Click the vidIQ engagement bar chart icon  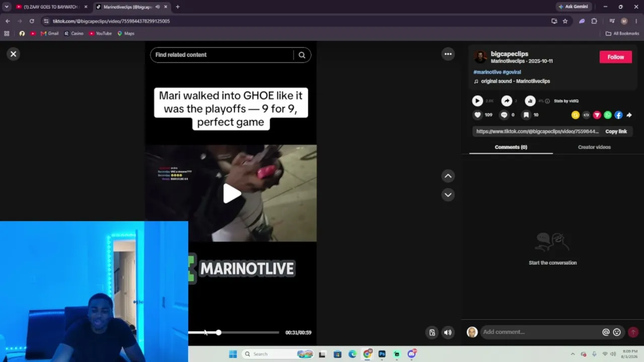tap(530, 101)
